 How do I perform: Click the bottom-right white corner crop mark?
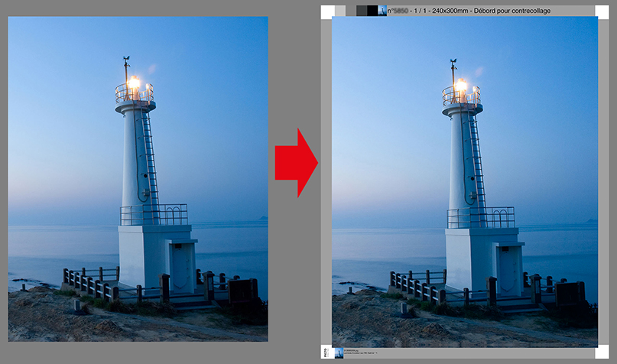click(x=603, y=353)
